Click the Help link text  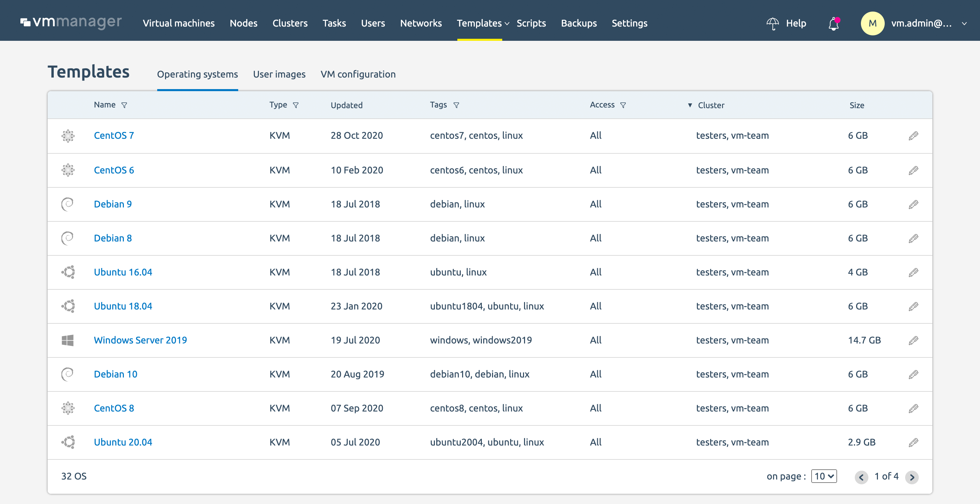796,23
